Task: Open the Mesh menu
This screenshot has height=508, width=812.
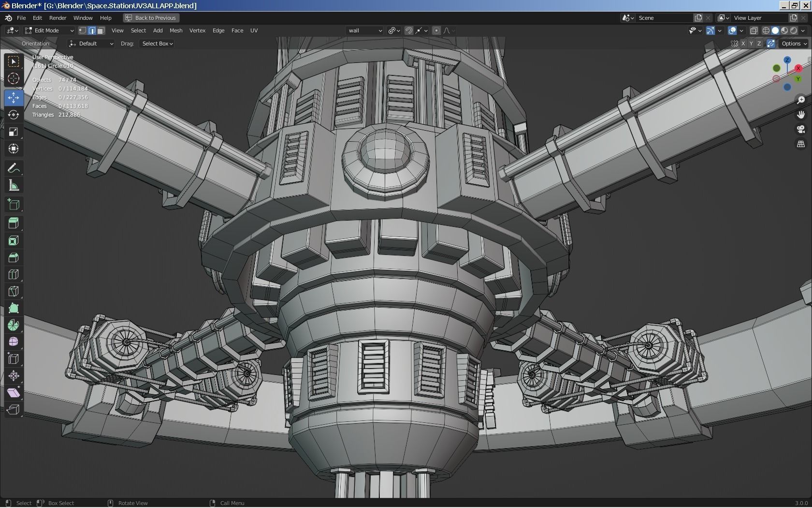Action: click(x=176, y=30)
